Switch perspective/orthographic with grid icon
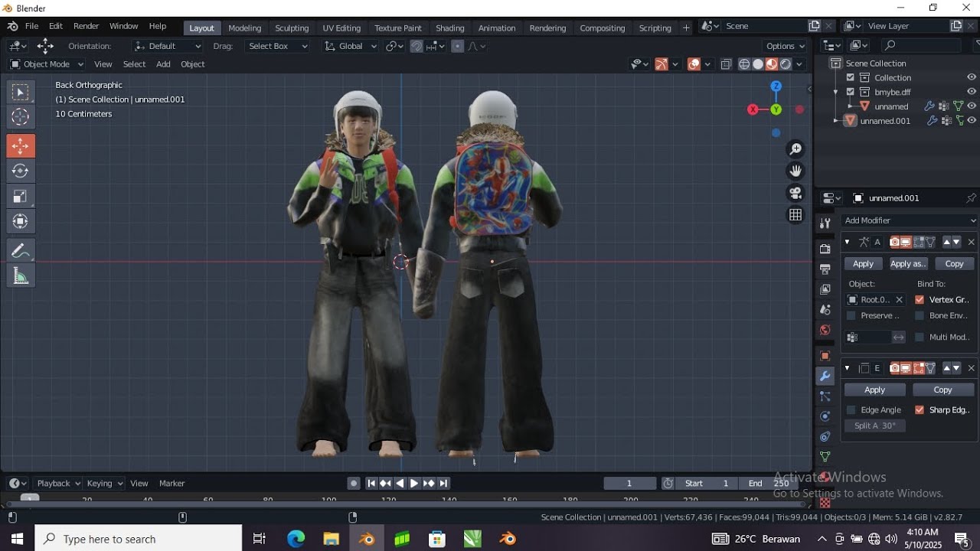 tap(796, 215)
